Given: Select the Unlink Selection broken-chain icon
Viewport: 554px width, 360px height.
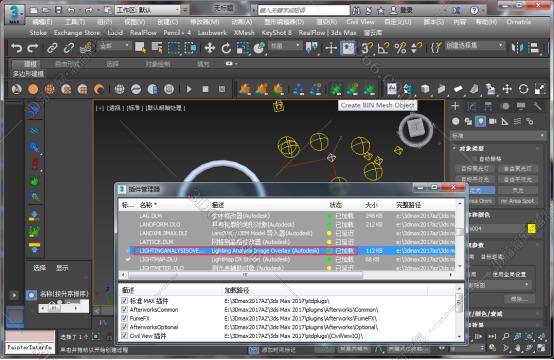Looking at the screenshot, I should [x=69, y=48].
